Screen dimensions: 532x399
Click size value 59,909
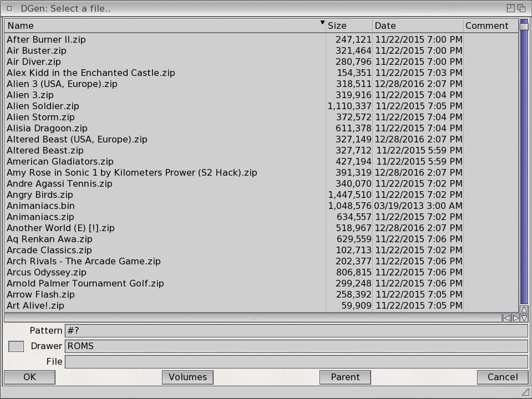pyautogui.click(x=356, y=305)
